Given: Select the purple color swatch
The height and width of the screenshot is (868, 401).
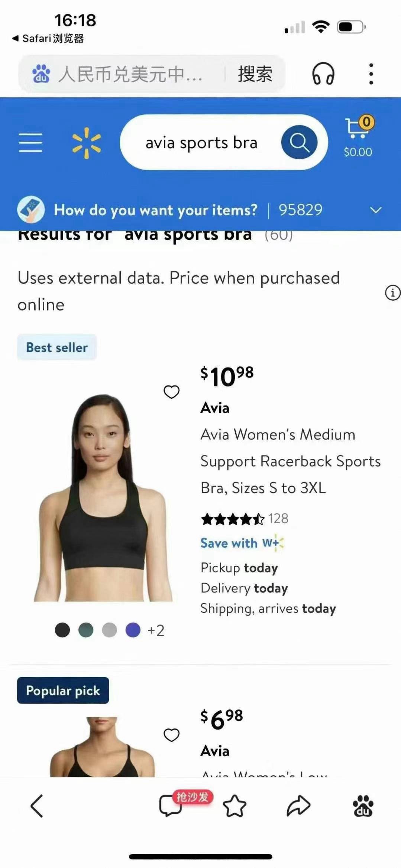Looking at the screenshot, I should (x=133, y=630).
